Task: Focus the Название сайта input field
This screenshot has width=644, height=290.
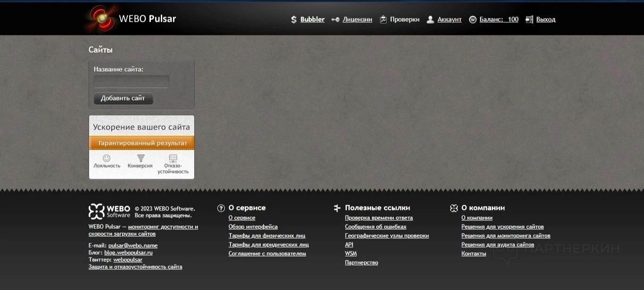Action: (x=132, y=82)
